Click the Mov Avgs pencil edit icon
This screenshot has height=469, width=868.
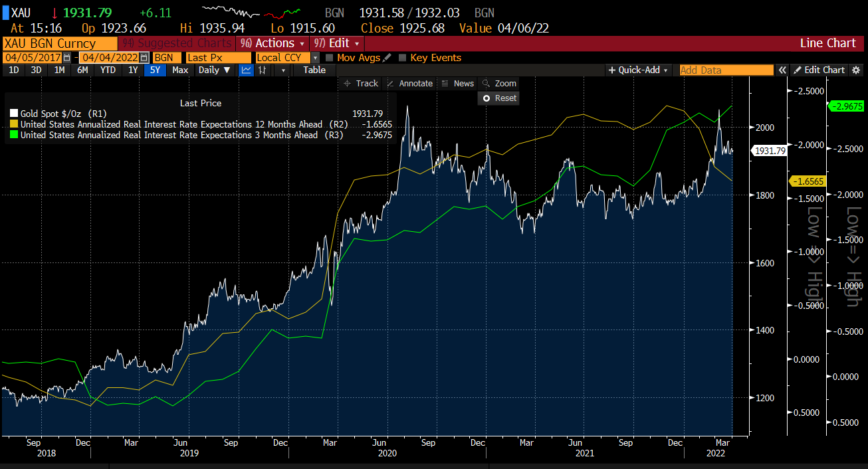387,58
